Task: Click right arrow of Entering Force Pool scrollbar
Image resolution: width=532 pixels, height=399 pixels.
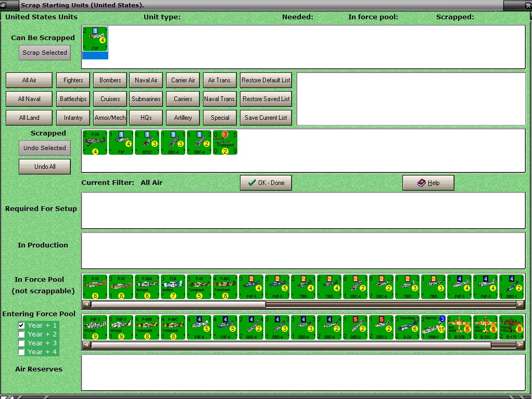Action: pos(520,345)
